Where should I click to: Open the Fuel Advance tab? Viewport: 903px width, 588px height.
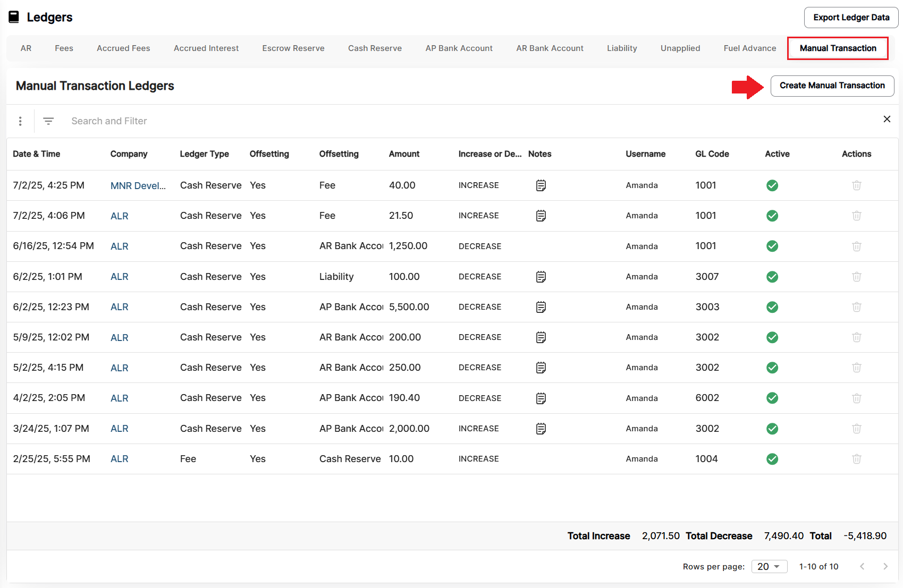pos(749,48)
